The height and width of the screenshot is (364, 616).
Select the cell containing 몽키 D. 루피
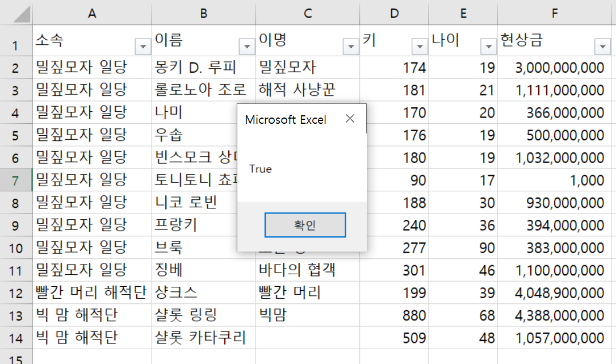point(204,67)
